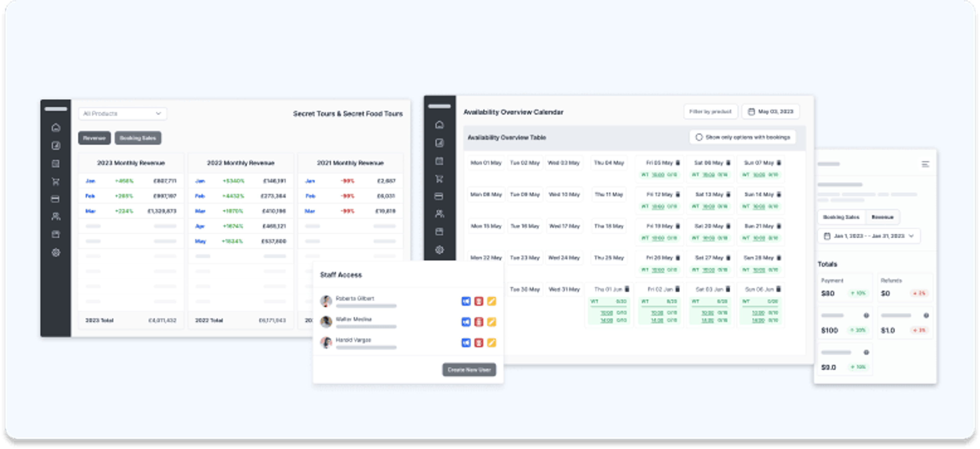
Task: Open the May 03, 2023 date picker
Action: (x=771, y=112)
